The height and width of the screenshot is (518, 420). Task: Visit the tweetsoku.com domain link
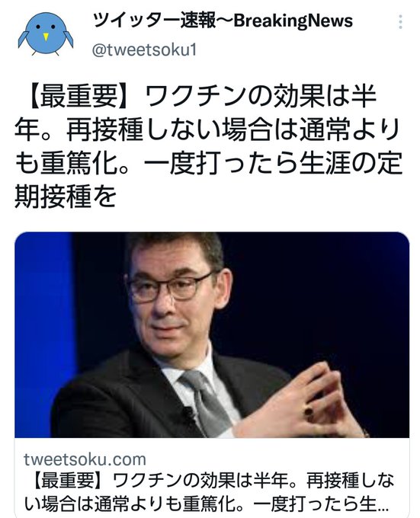pyautogui.click(x=85, y=459)
